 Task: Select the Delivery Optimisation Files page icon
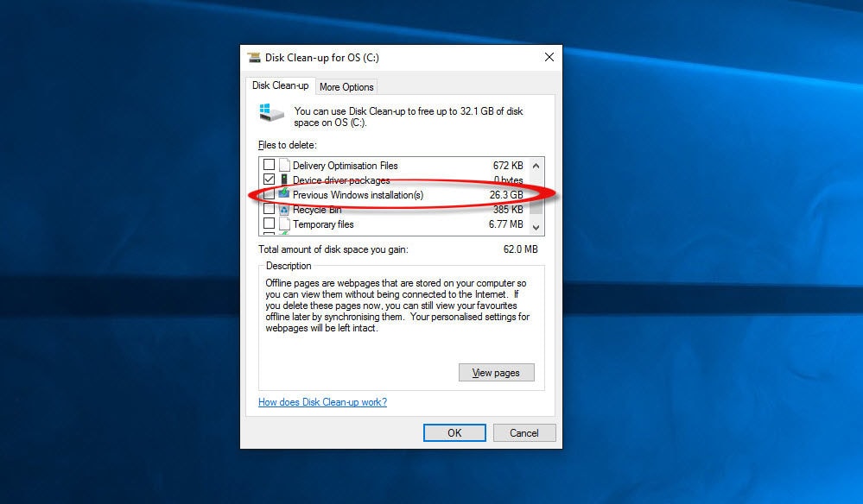(x=284, y=165)
